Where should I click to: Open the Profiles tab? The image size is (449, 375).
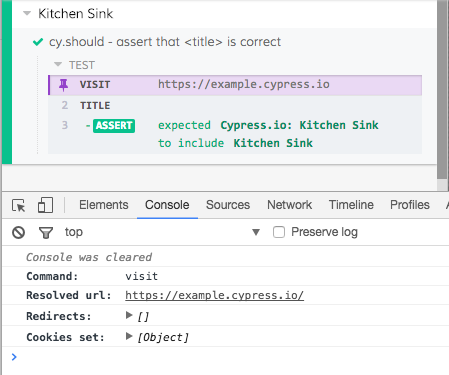tap(410, 205)
